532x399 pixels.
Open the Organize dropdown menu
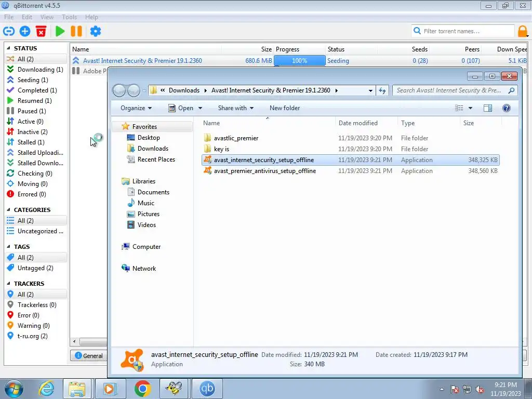[x=136, y=108]
